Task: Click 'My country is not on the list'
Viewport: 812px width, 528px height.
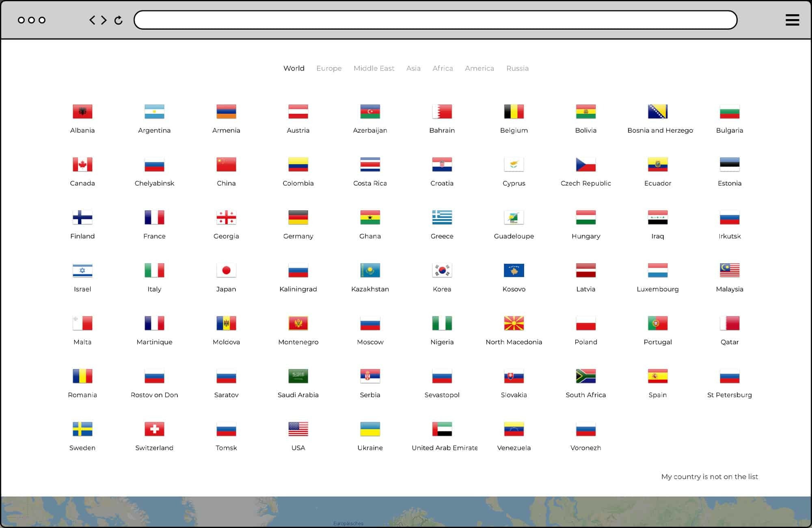Action: (x=709, y=477)
